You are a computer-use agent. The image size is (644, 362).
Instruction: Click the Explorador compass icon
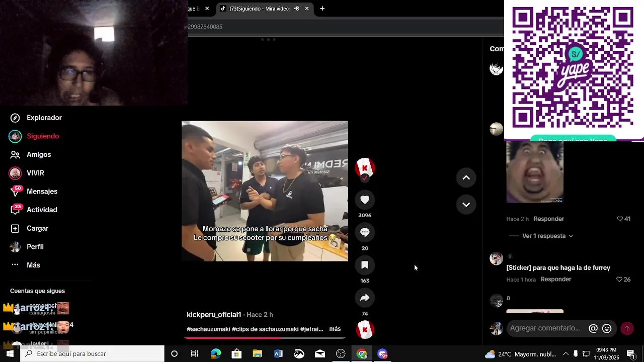point(16,118)
